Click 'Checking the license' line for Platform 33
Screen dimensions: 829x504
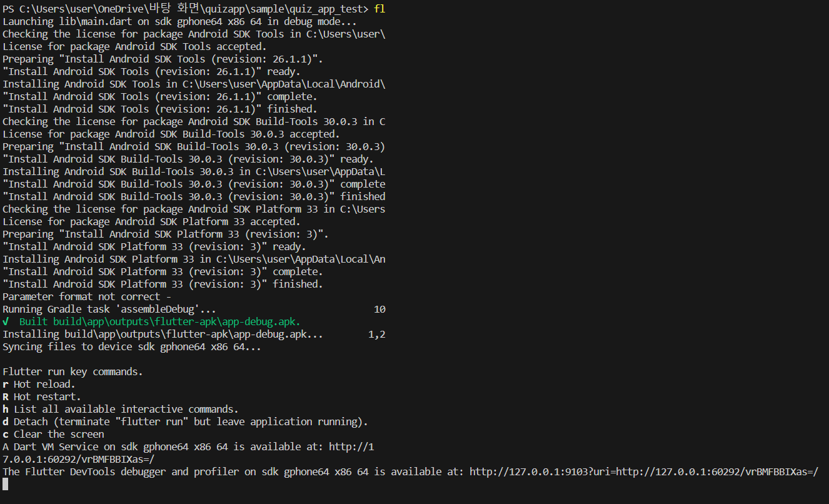tap(194, 209)
